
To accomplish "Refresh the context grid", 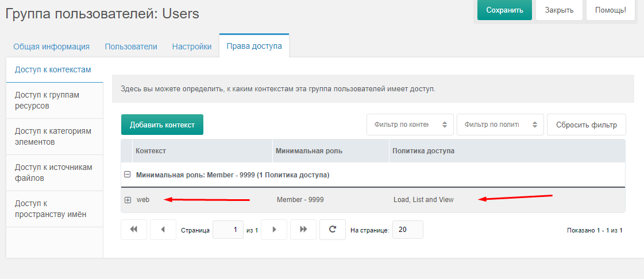I will click(333, 230).
